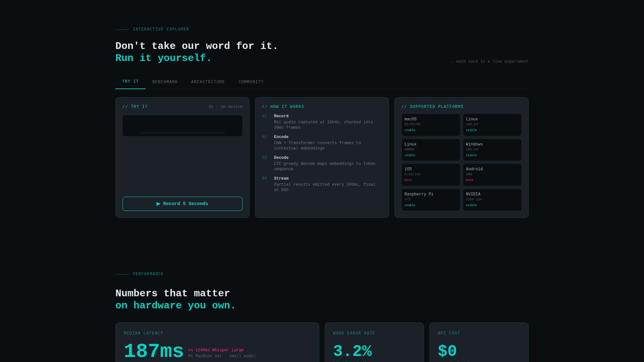644x362 pixels.
Task: Select the Android ARM platform card
Action: [x=492, y=175]
